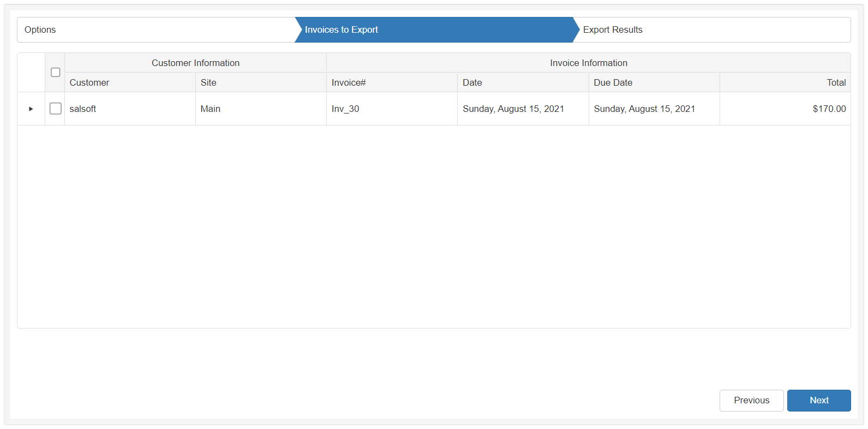Click the Customer Information group header

[195, 63]
